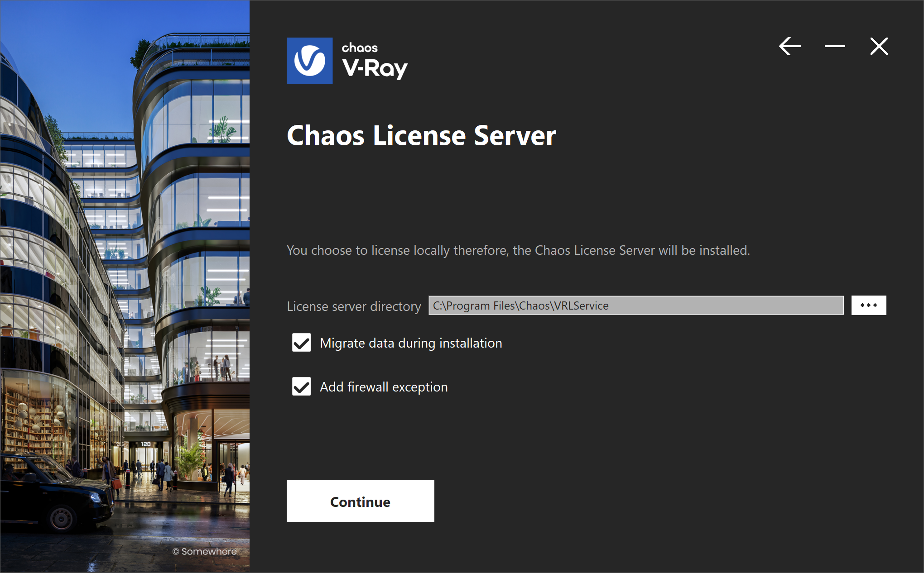Click the minimize dash icon

coord(834,46)
